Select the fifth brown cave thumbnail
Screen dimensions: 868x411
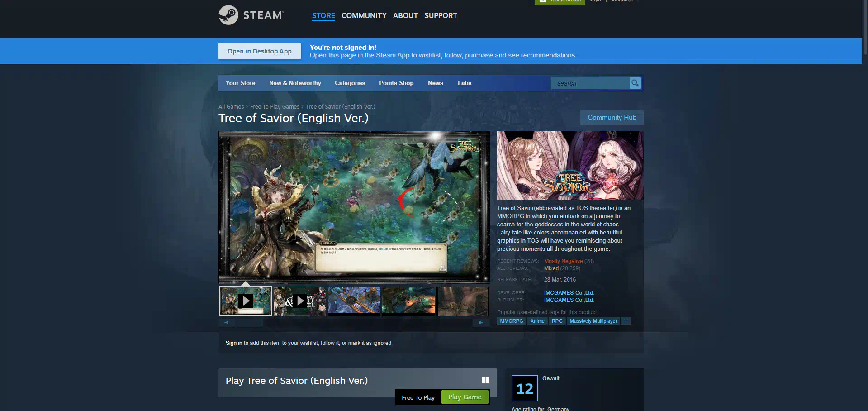[x=463, y=301]
